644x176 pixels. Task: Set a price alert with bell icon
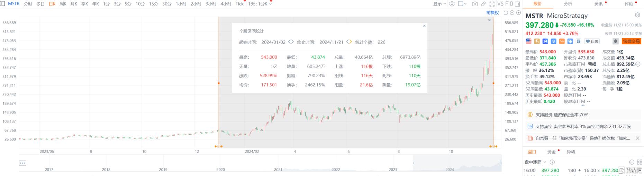click(616, 41)
